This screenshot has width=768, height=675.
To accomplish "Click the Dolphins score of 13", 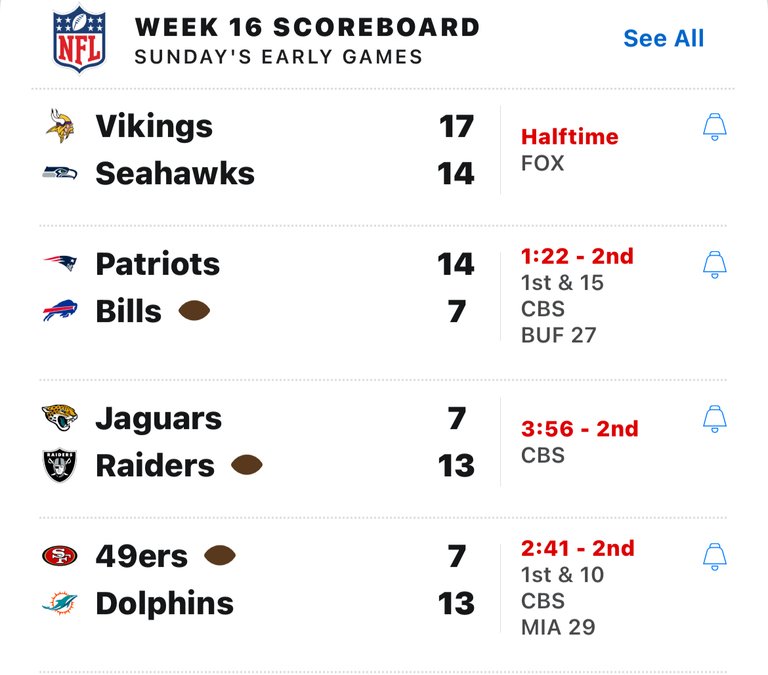I will click(x=456, y=603).
